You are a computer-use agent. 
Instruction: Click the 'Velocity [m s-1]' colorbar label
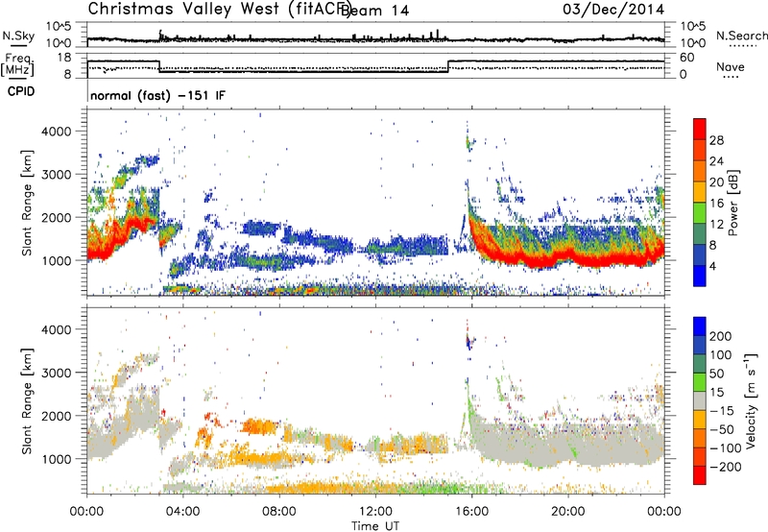point(751,400)
